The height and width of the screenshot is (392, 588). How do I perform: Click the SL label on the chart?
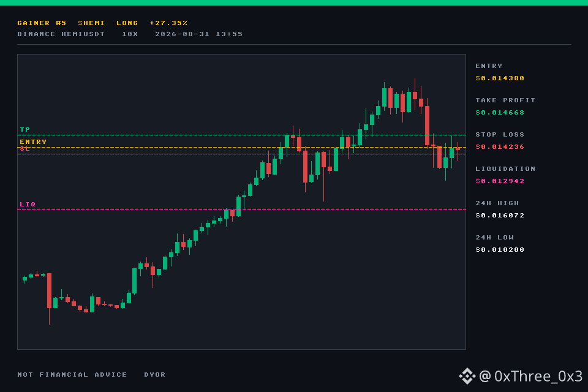[x=24, y=149]
